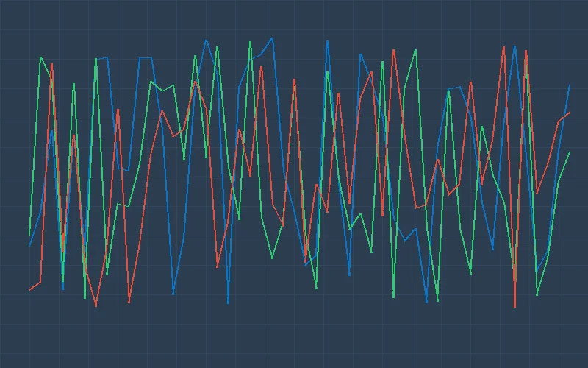
Task: Click the green line's leftmost starting point
Action: (x=29, y=236)
